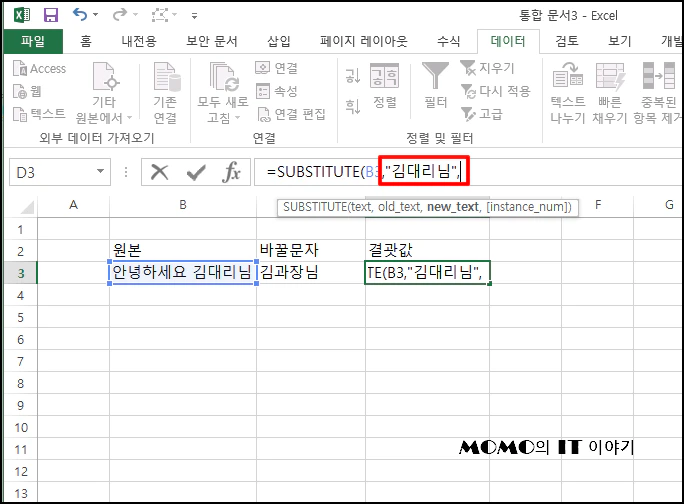Click the Save icon in quick access toolbar
This screenshot has height=504, width=684.
(x=51, y=15)
